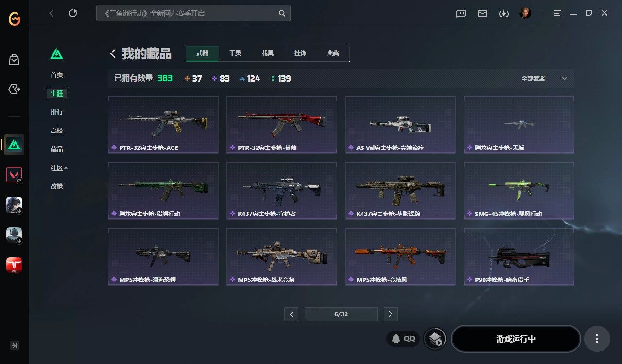Open the shopping bag store icon
The width and height of the screenshot is (622, 364).
(14, 60)
